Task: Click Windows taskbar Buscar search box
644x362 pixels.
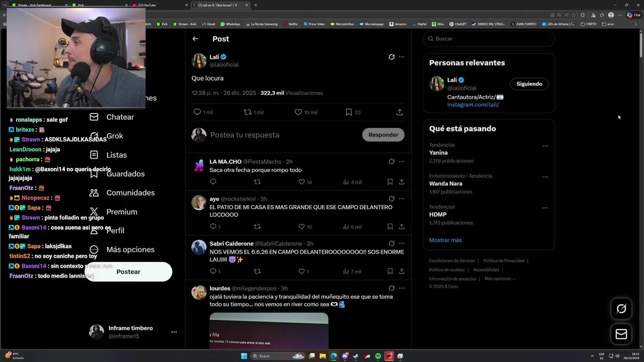Action: [x=277, y=356]
